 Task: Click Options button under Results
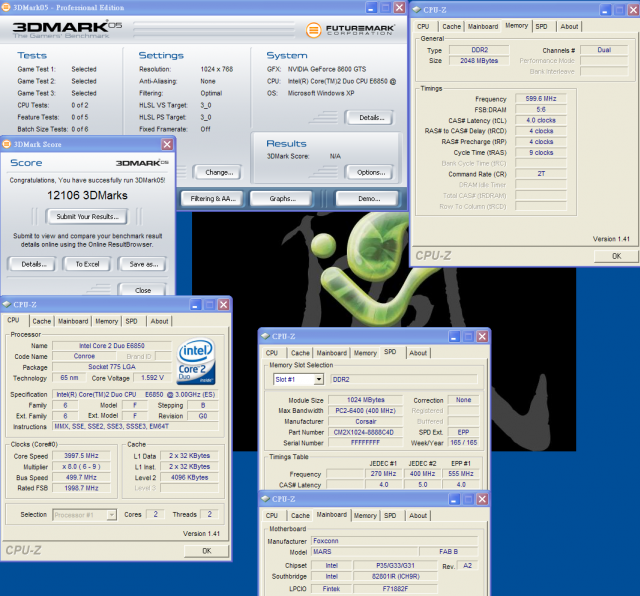click(371, 172)
